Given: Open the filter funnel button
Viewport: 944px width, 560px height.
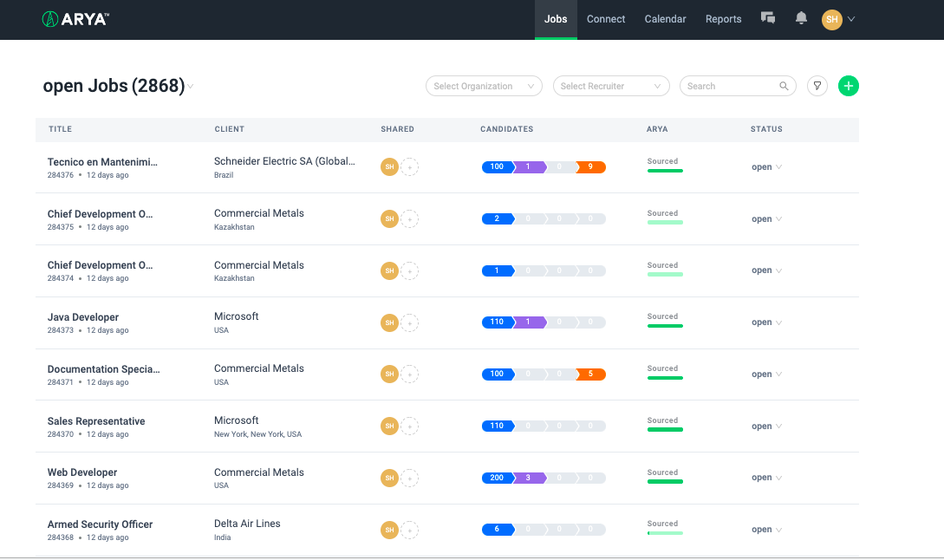Looking at the screenshot, I should tap(817, 86).
